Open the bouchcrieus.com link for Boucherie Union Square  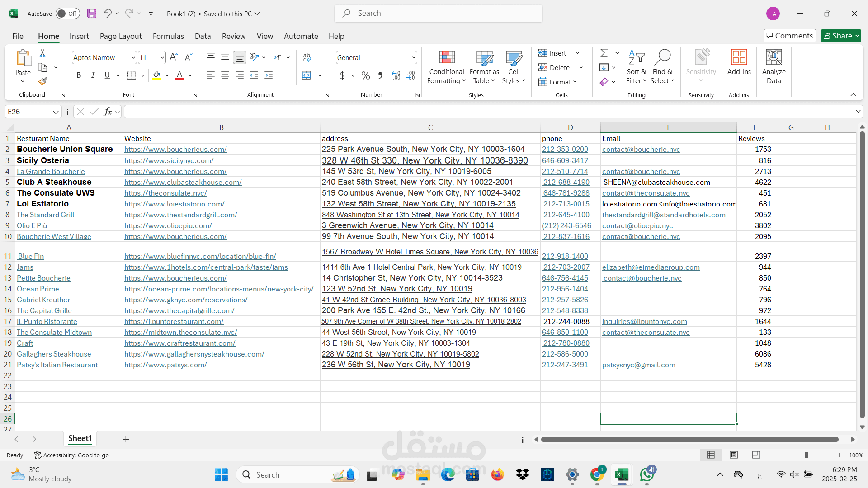click(175, 150)
